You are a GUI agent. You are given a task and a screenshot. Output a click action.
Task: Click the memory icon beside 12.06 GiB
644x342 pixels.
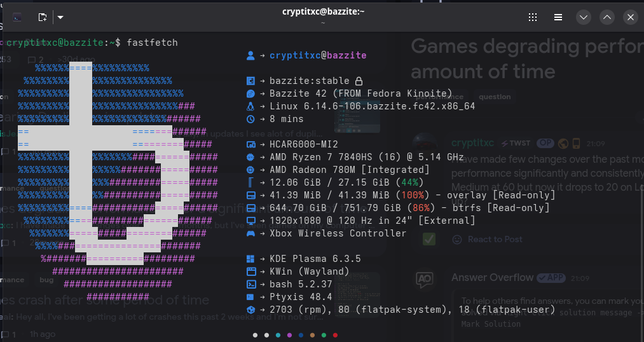[x=250, y=182]
